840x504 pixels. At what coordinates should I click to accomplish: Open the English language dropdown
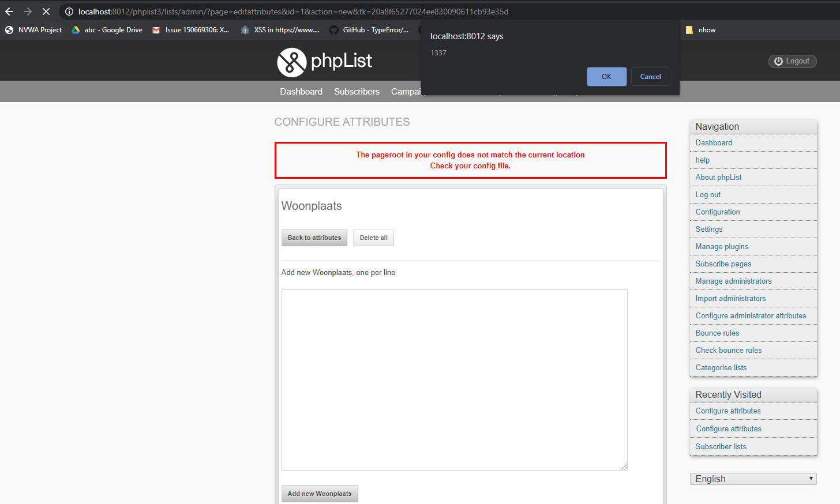(x=753, y=479)
